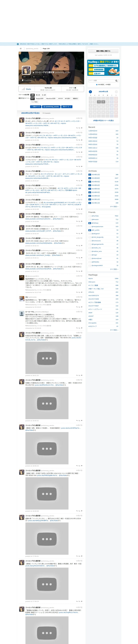The height and width of the screenshot is (644, 138).
Task: Click the person icon beside @dr_yukito
Action: point(90,230)
